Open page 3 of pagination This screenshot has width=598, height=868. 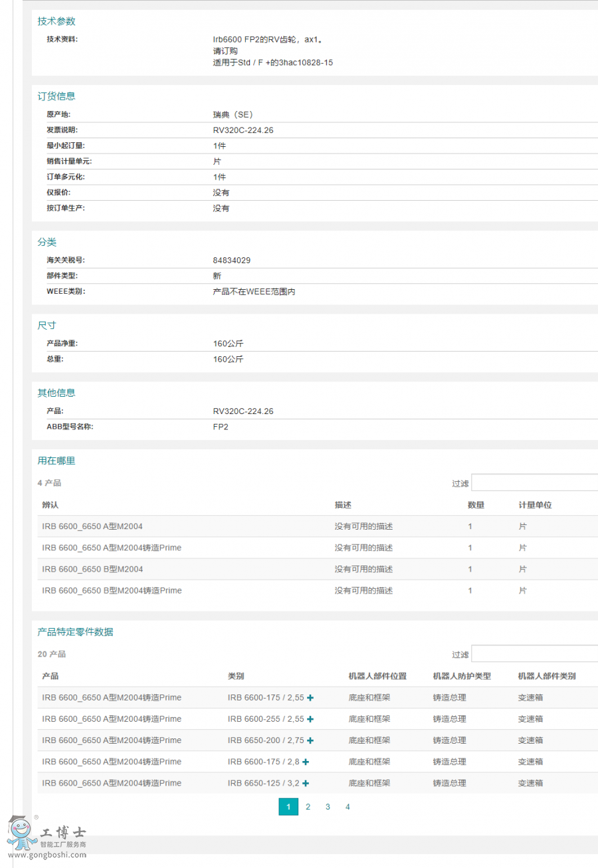tap(328, 807)
